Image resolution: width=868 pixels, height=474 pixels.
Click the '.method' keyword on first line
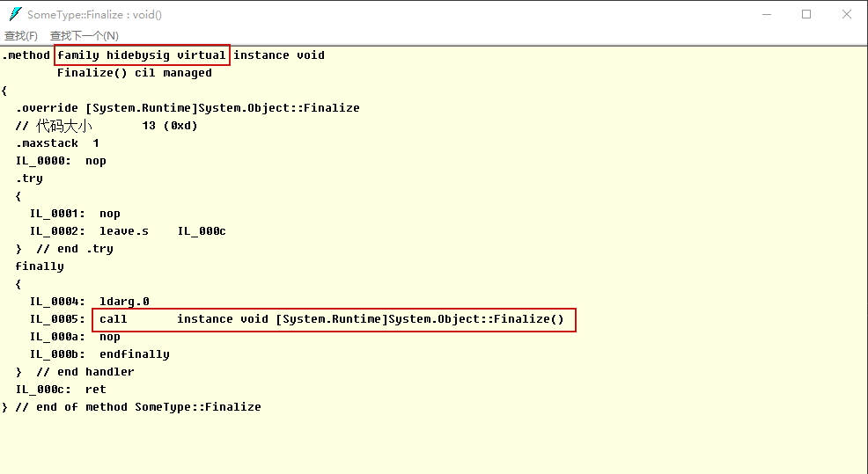(26, 55)
